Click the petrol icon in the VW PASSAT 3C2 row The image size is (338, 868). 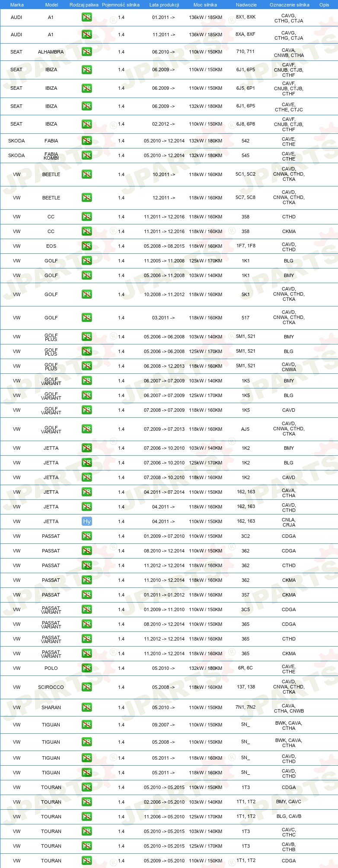(x=86, y=536)
